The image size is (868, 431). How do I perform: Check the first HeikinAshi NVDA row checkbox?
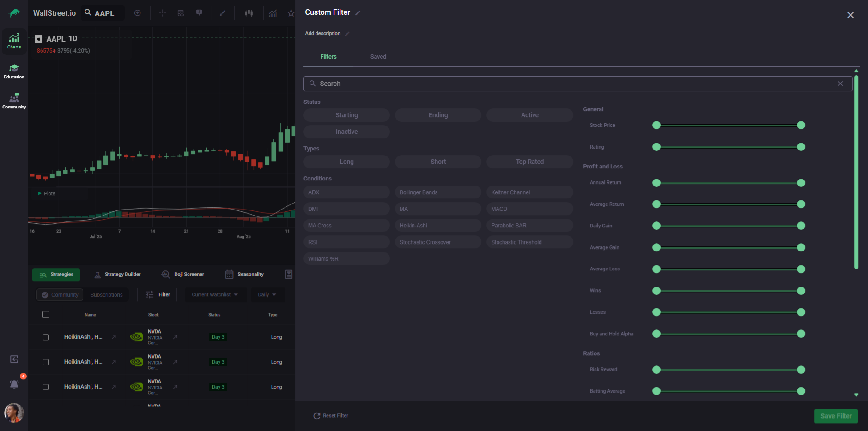46,337
